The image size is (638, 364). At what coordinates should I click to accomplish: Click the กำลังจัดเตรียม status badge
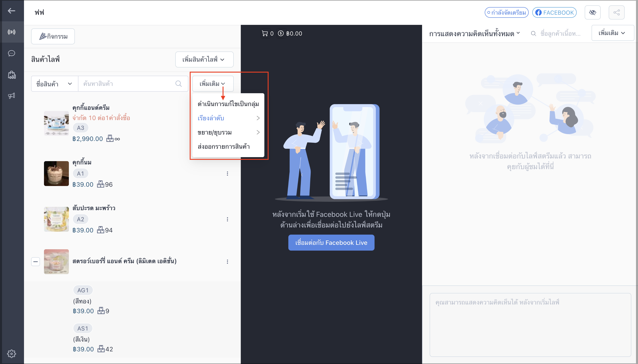point(506,12)
